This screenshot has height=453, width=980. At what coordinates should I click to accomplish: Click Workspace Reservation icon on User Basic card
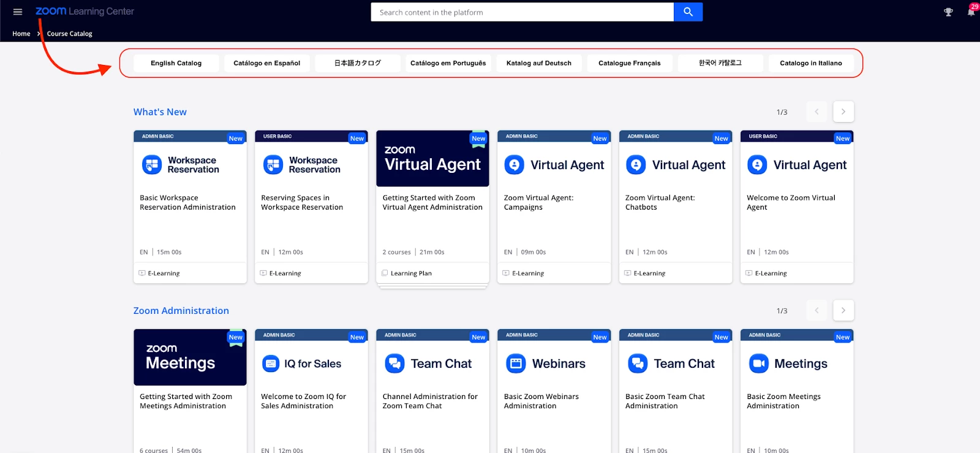pos(273,165)
